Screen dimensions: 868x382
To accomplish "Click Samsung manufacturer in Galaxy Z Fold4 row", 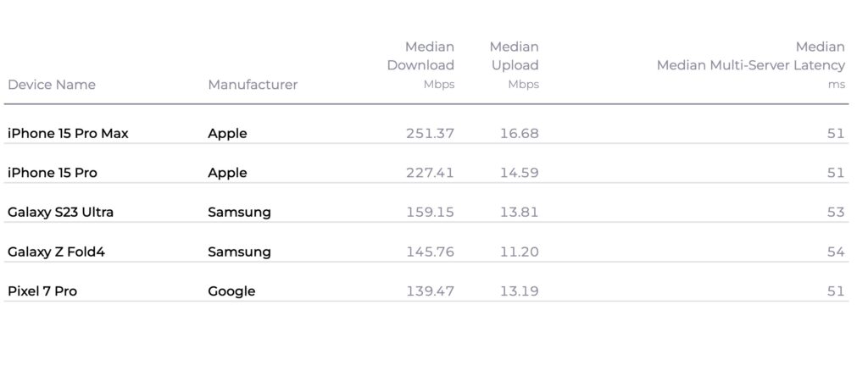I will click(x=240, y=252).
